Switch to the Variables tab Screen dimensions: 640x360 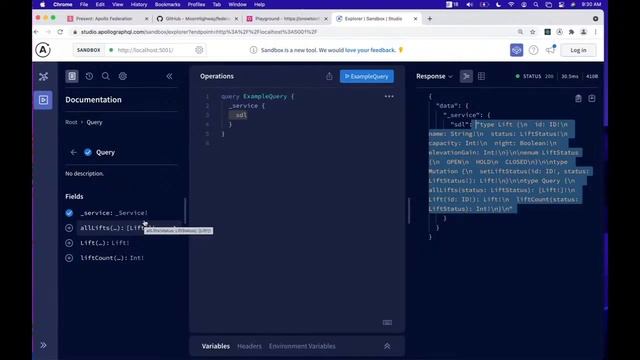click(216, 346)
